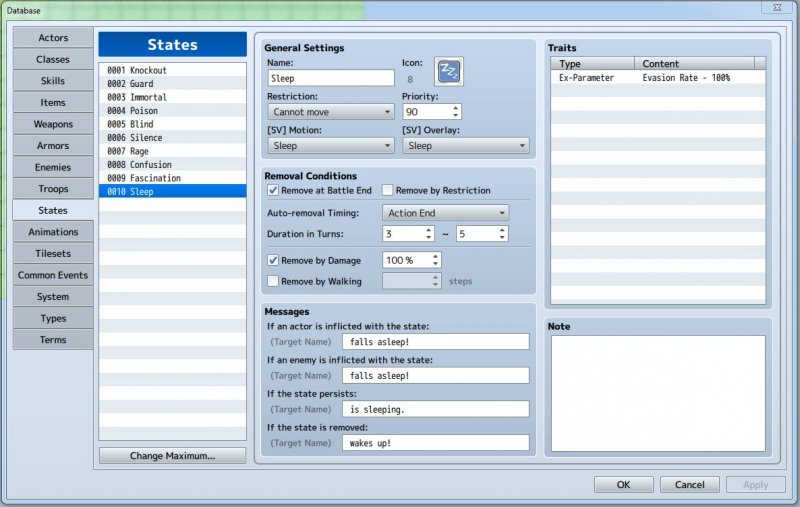
Task: Switch to Common Events tab
Action: point(53,275)
